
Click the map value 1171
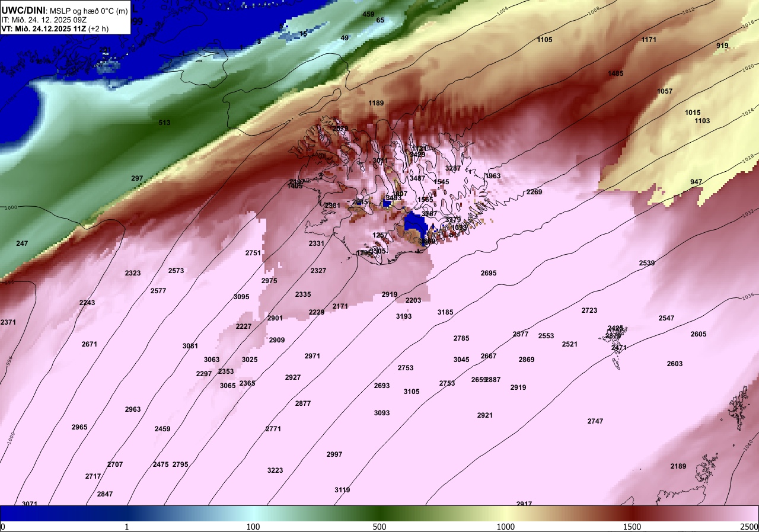649,40
